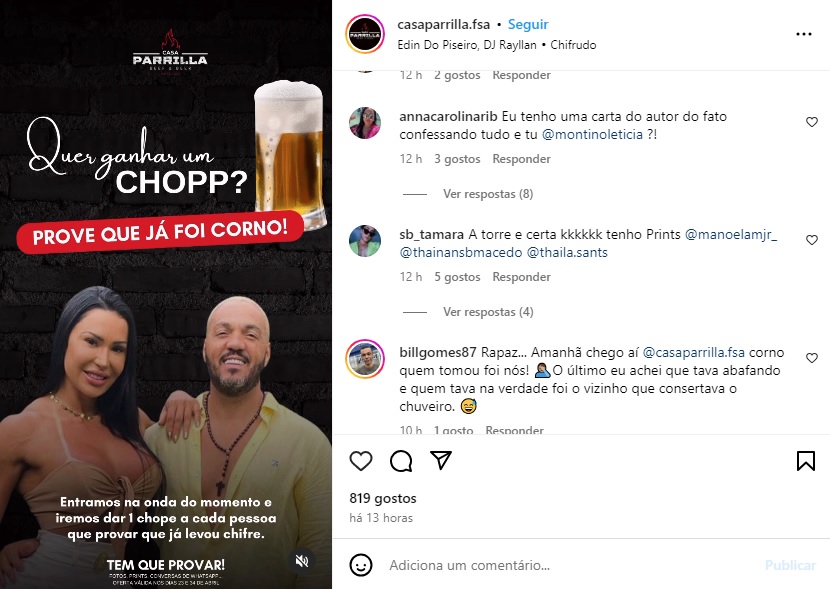Unmute the video with the speaker icon
The width and height of the screenshot is (830, 589).
click(302, 561)
